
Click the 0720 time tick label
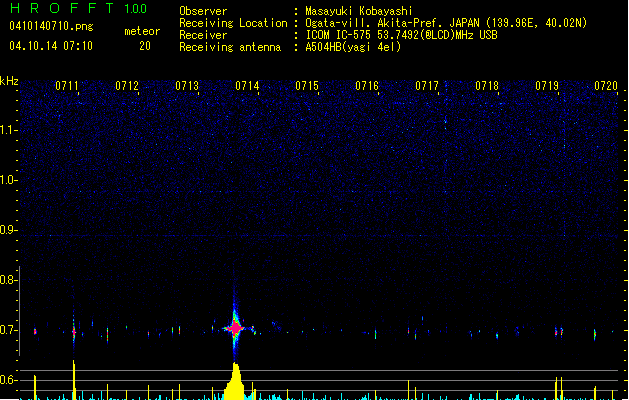coord(606,87)
